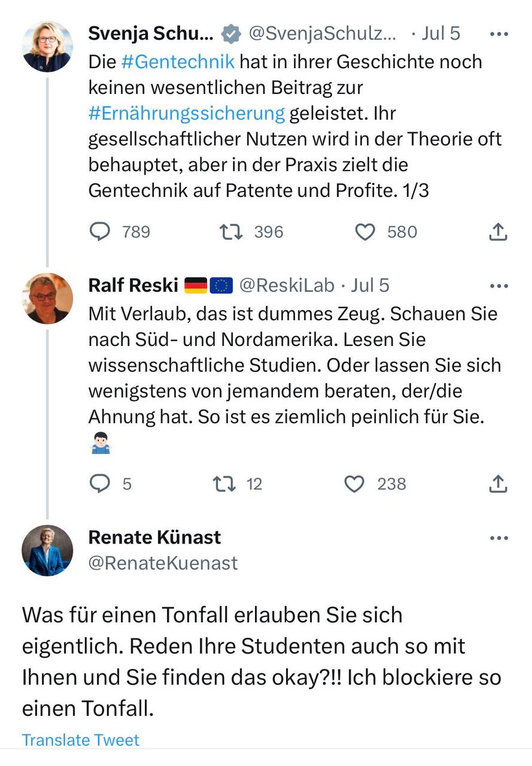Open more options on Renate Künast's tweet
The height and width of the screenshot is (766, 532).
pyautogui.click(x=498, y=538)
